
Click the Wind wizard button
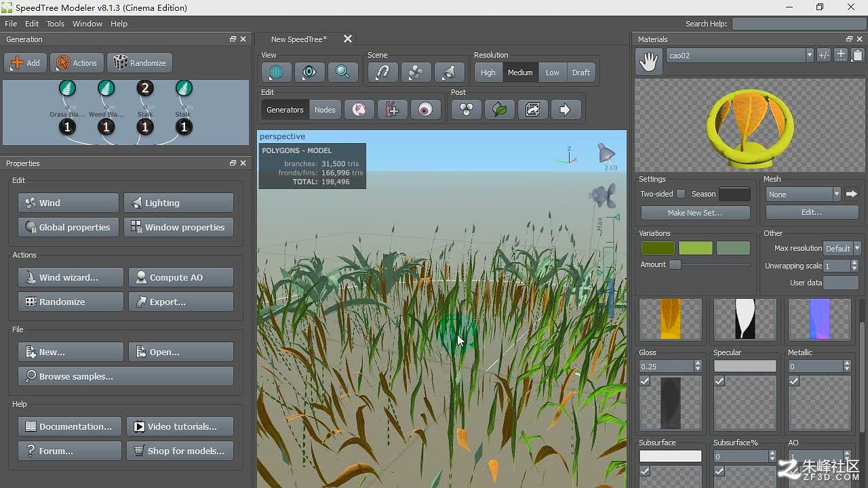click(71, 277)
